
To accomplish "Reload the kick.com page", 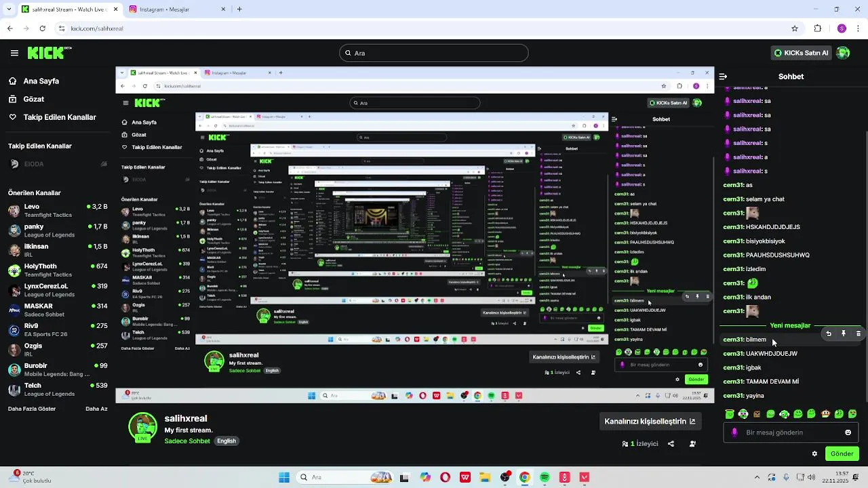I will [x=43, y=28].
